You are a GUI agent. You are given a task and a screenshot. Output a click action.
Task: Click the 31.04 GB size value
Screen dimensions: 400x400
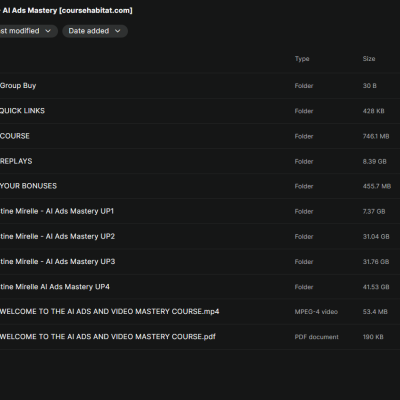376,237
